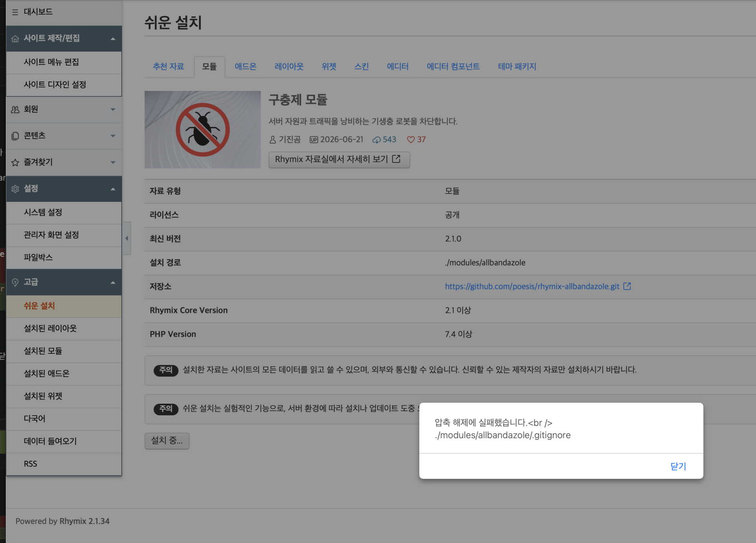This screenshot has height=543, width=756.
Task: Click the members icon next to 회원
Action: [15, 109]
